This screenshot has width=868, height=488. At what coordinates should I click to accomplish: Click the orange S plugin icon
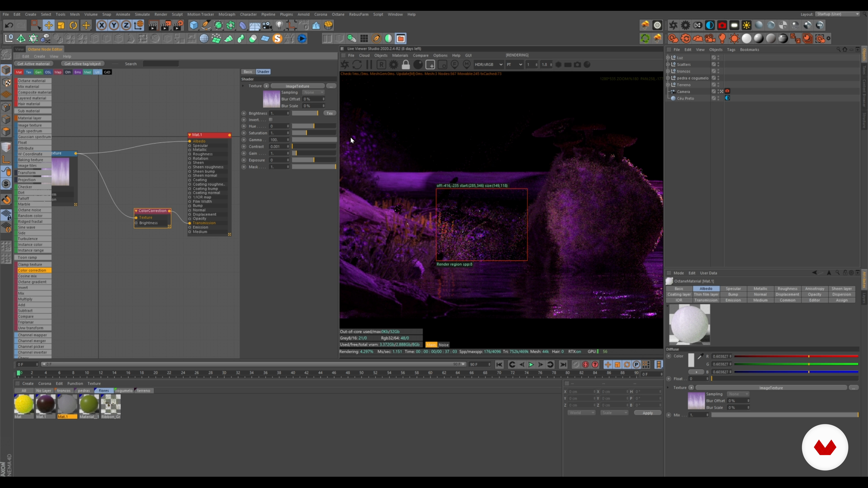[x=277, y=39]
